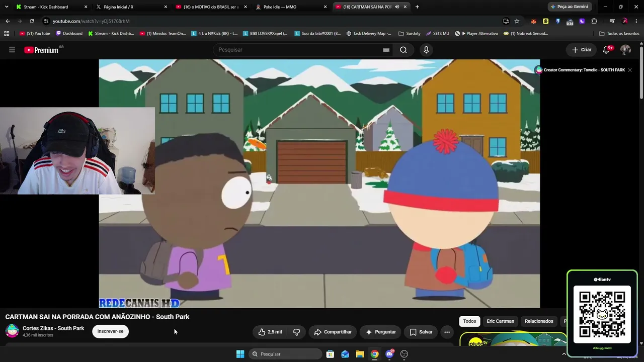Switch to o MOTIVO do BRASIL tab

click(211, 7)
